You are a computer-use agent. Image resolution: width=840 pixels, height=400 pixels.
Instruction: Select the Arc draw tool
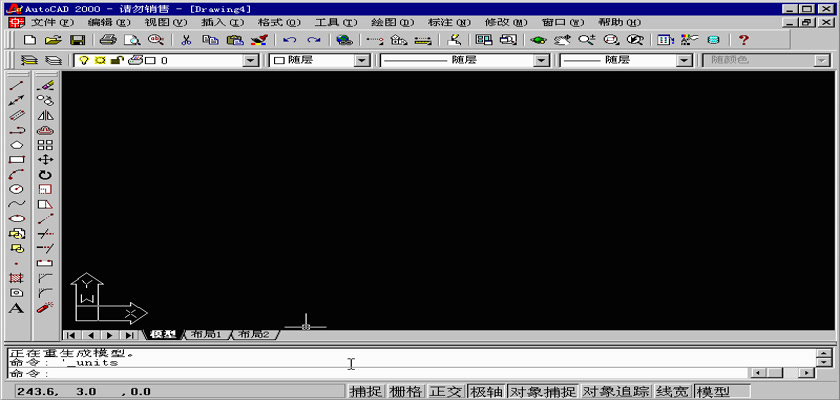pos(17,175)
